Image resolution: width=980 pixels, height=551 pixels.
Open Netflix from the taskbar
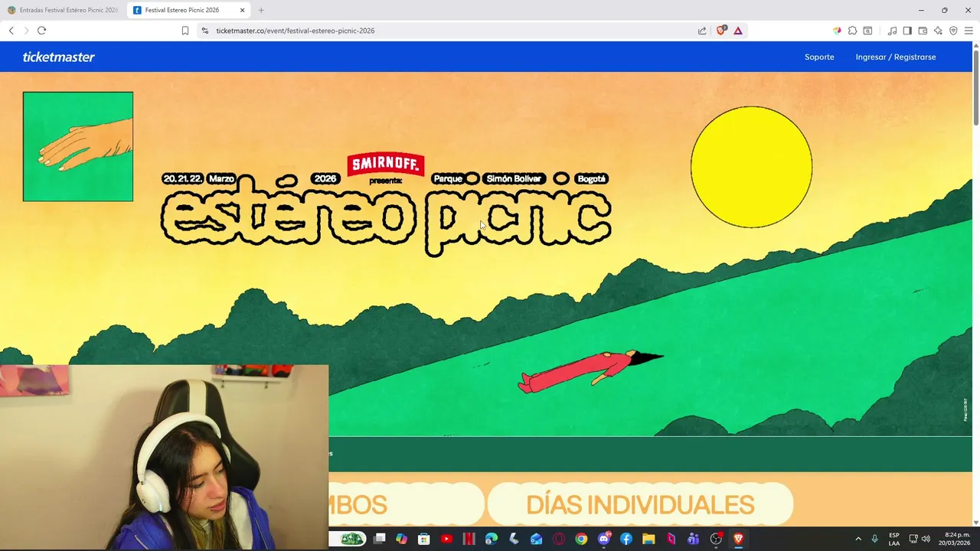469,539
